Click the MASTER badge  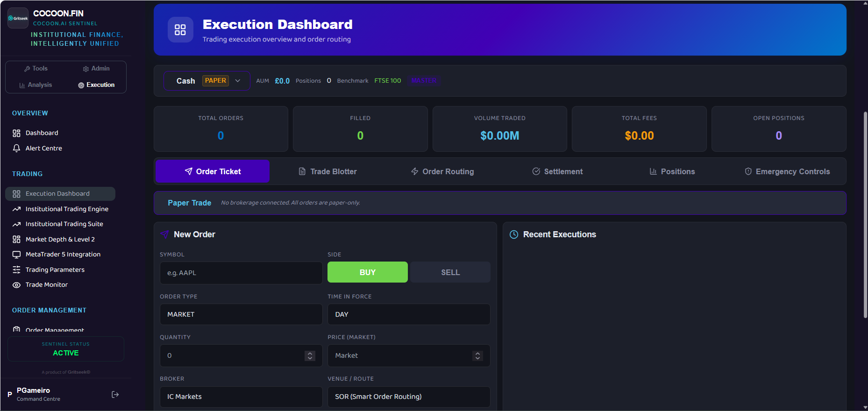[424, 81]
